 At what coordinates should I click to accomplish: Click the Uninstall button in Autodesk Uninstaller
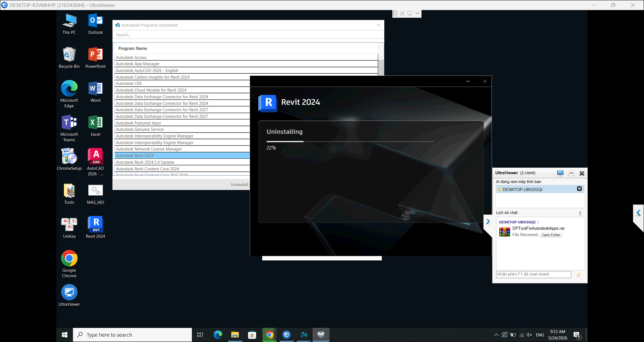tap(240, 185)
